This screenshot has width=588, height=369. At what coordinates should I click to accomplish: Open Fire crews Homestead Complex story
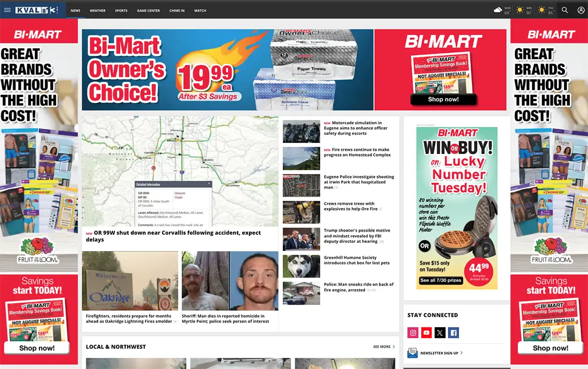(358, 152)
